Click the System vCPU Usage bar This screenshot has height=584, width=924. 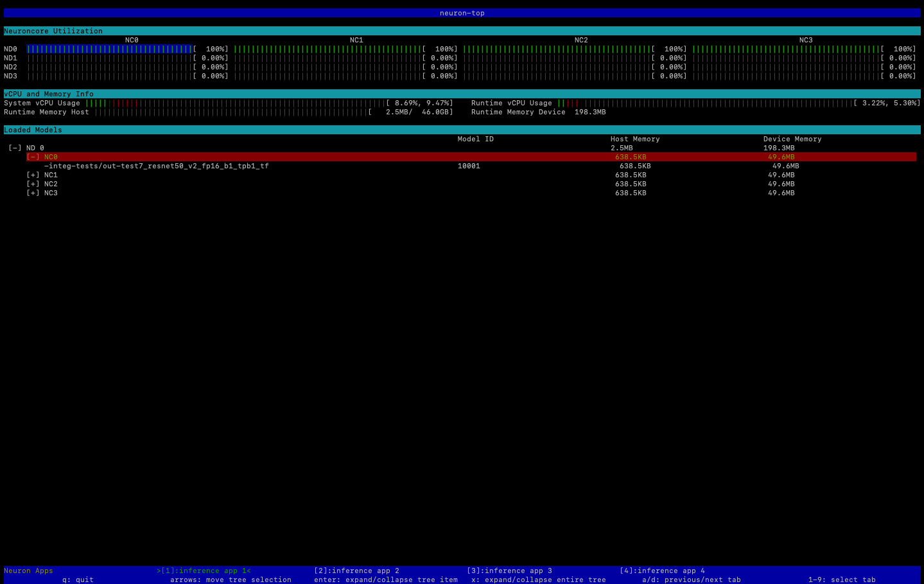(225, 103)
